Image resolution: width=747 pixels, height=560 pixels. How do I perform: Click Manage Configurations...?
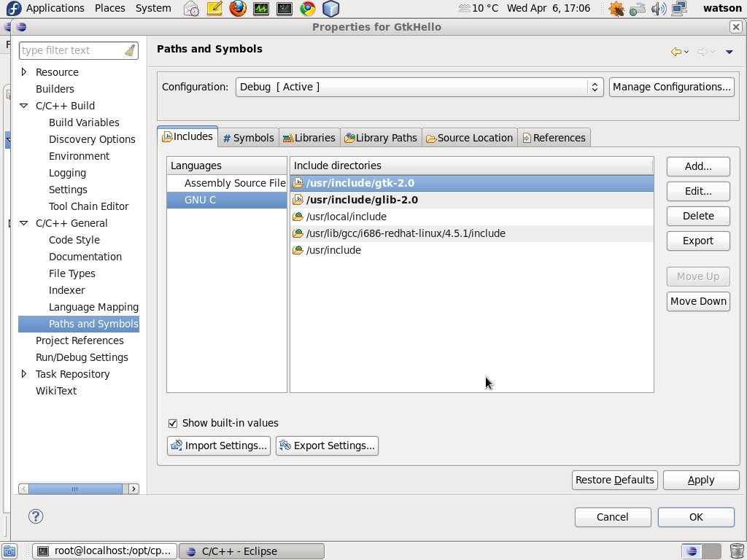(672, 87)
